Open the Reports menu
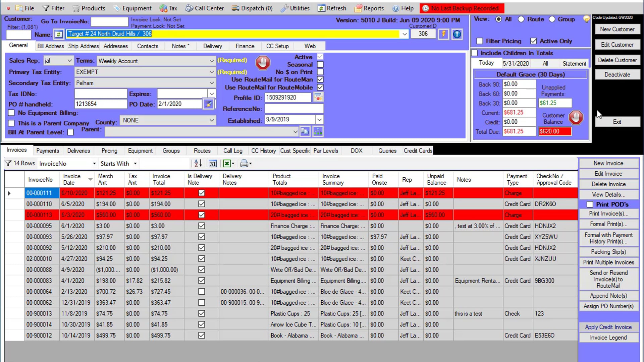644x362 pixels. pyautogui.click(x=369, y=8)
